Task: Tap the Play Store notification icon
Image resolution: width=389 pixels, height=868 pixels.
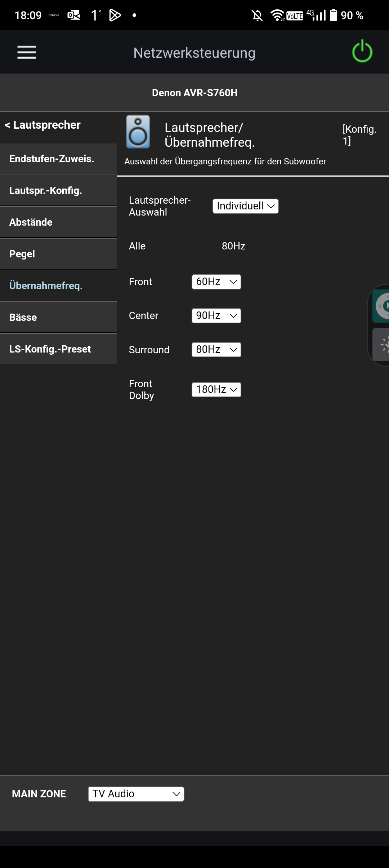Action: (x=115, y=15)
